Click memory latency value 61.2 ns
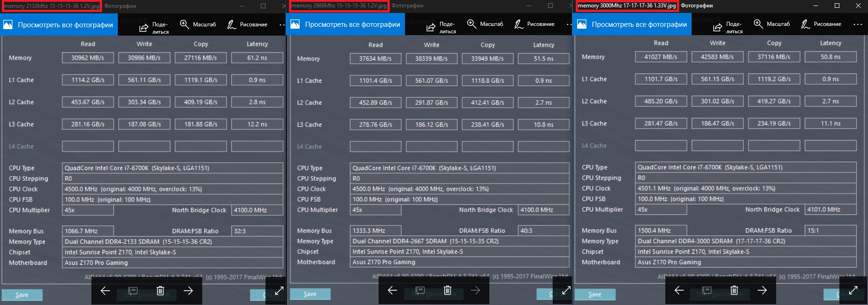Image resolution: width=868 pixels, height=305 pixels. tap(257, 58)
